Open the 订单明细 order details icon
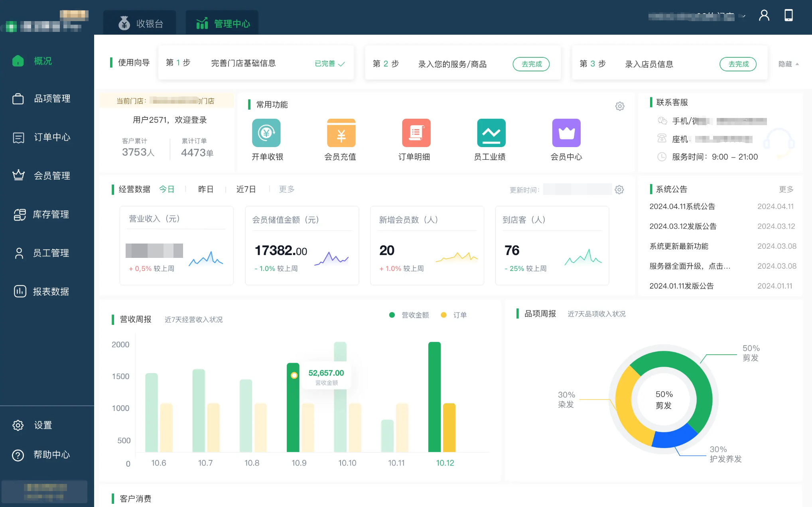The image size is (812, 507). click(x=416, y=133)
